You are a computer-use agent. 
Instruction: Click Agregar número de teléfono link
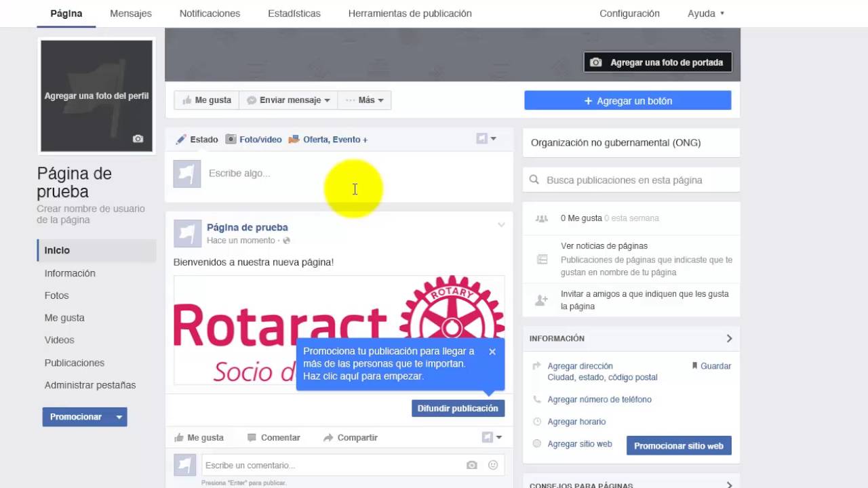599,399
